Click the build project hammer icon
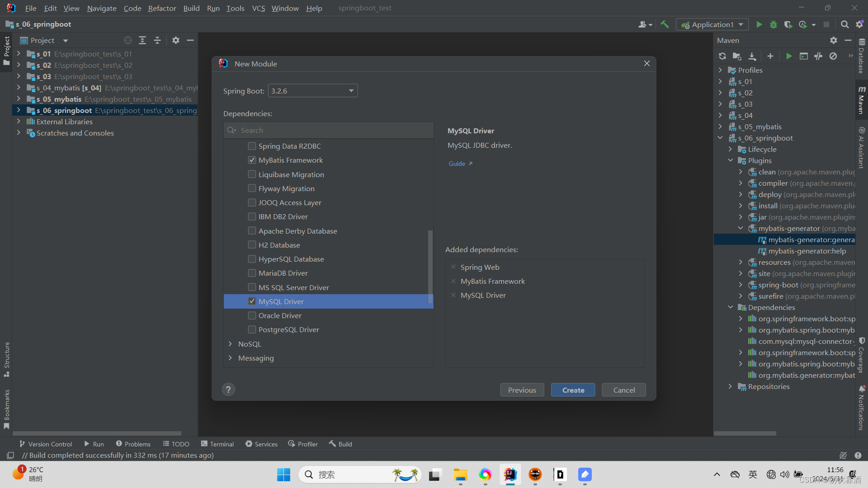 (x=665, y=24)
